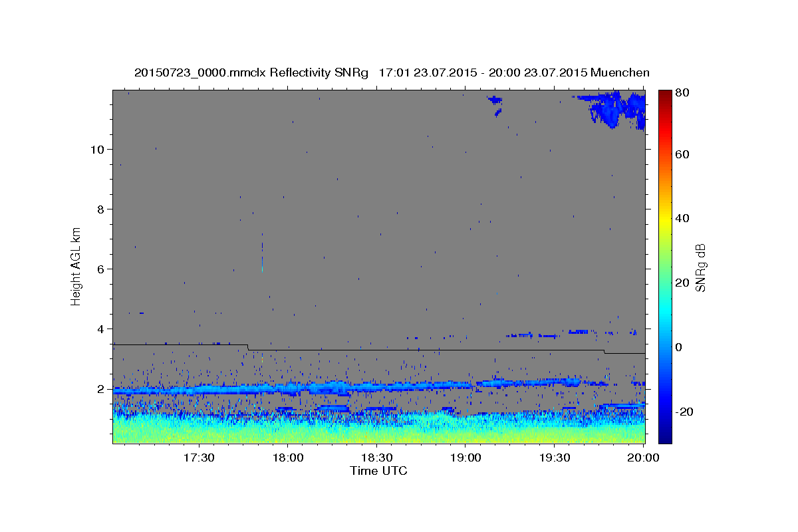
Task: Select the 18:30 time tick label
Action: click(x=377, y=458)
